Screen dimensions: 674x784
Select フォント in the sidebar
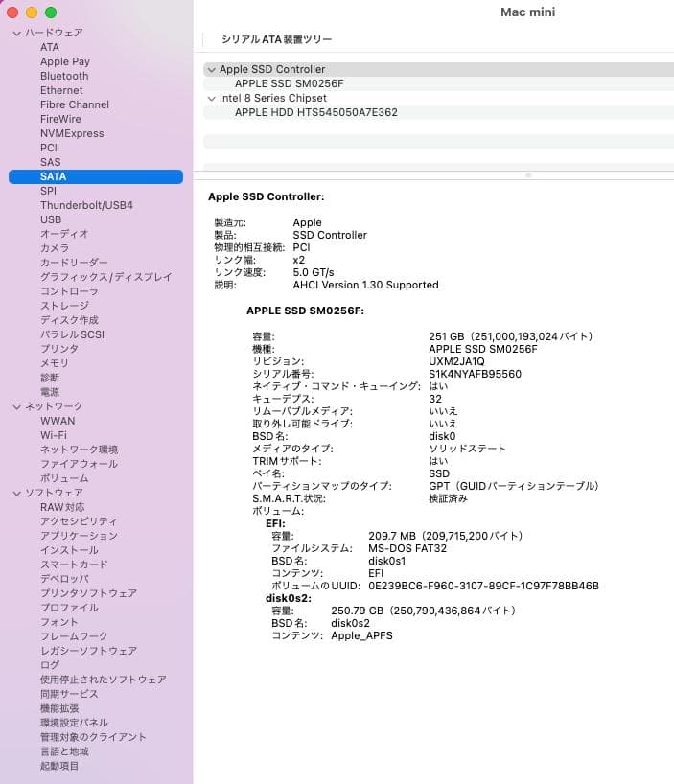[x=59, y=623]
